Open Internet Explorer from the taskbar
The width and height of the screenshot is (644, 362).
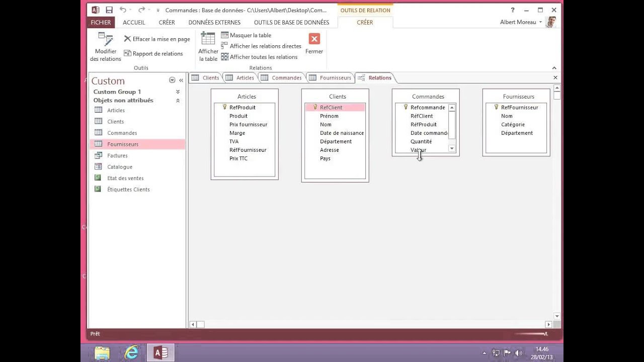click(131, 353)
